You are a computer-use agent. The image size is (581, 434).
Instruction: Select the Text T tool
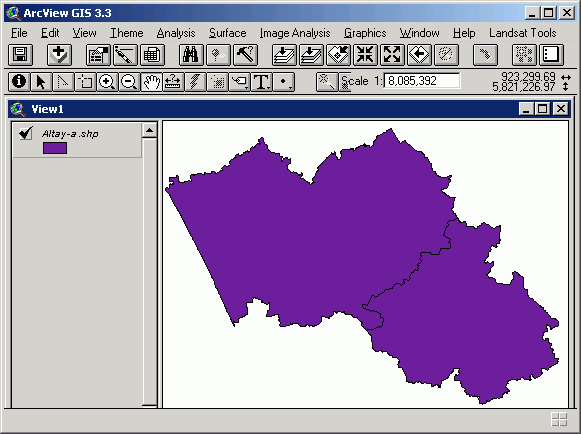pos(261,82)
